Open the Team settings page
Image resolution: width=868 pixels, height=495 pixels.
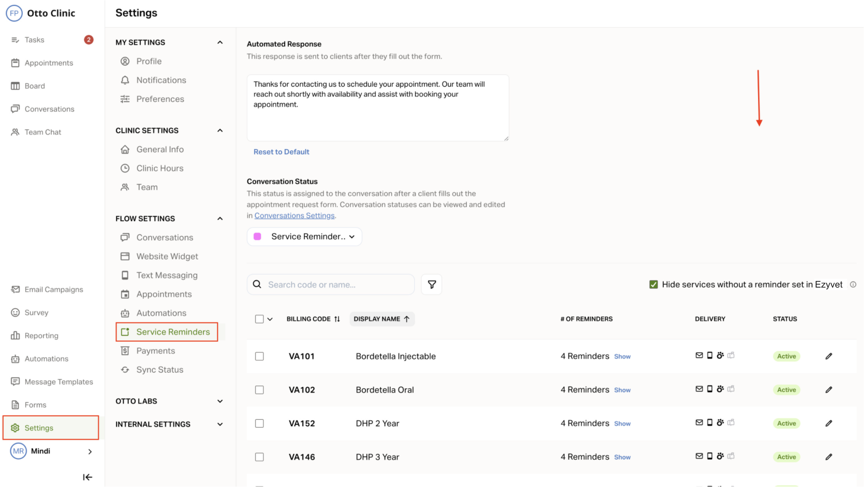[x=147, y=187]
